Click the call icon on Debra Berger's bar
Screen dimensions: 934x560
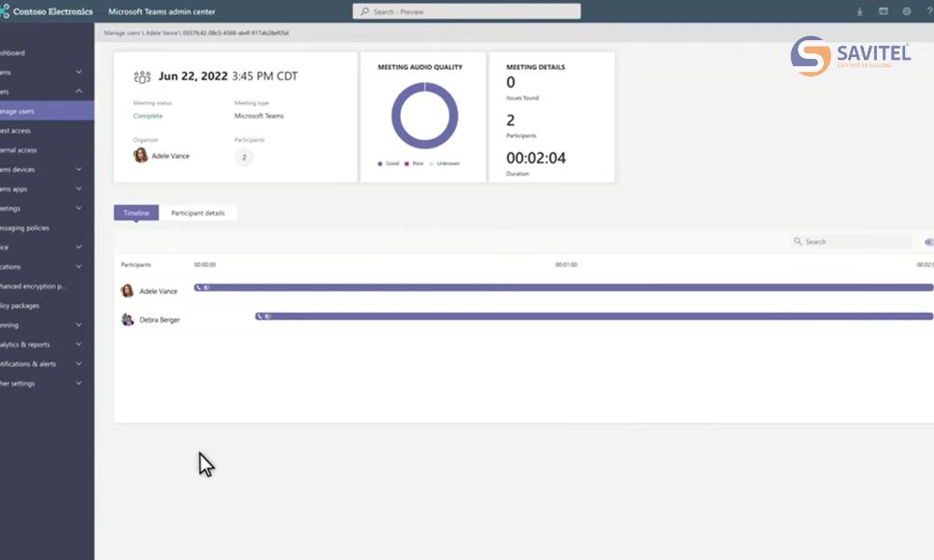(x=259, y=316)
